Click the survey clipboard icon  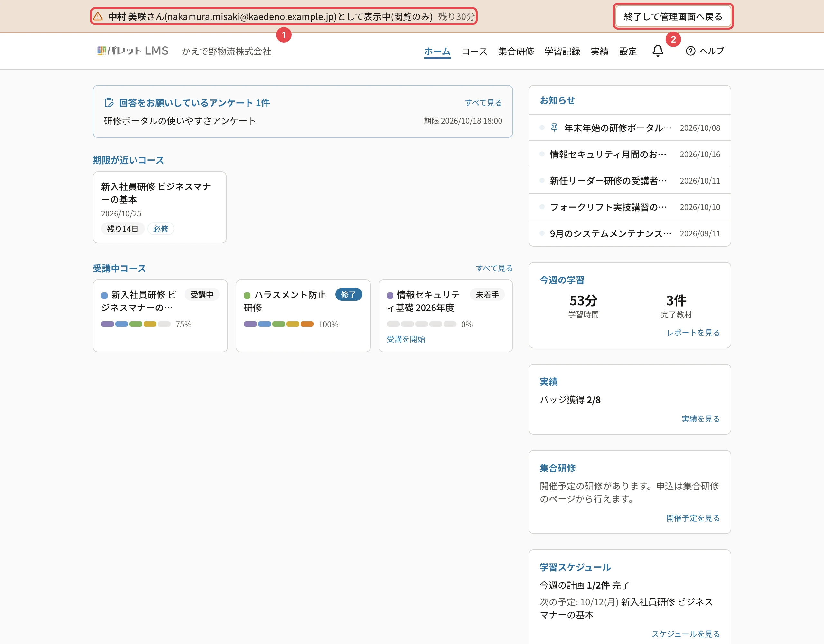coord(109,103)
